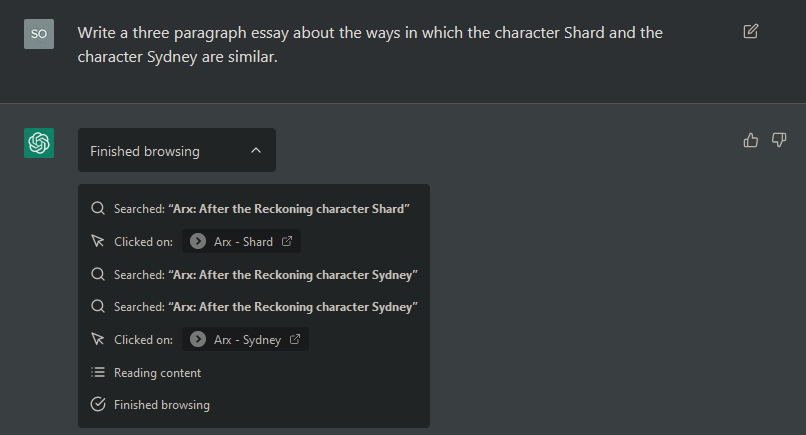Click the SO user avatar
Screen dimensions: 806x435
point(39,33)
